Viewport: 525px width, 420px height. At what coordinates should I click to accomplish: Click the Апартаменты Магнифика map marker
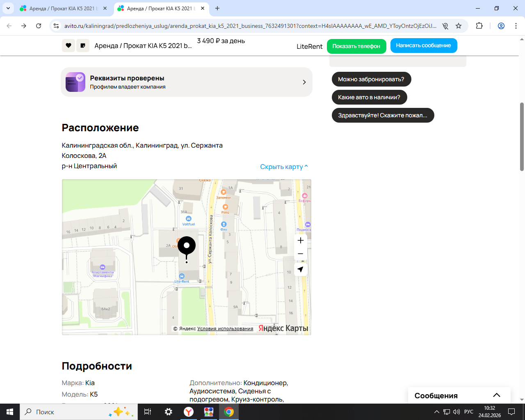103,267
